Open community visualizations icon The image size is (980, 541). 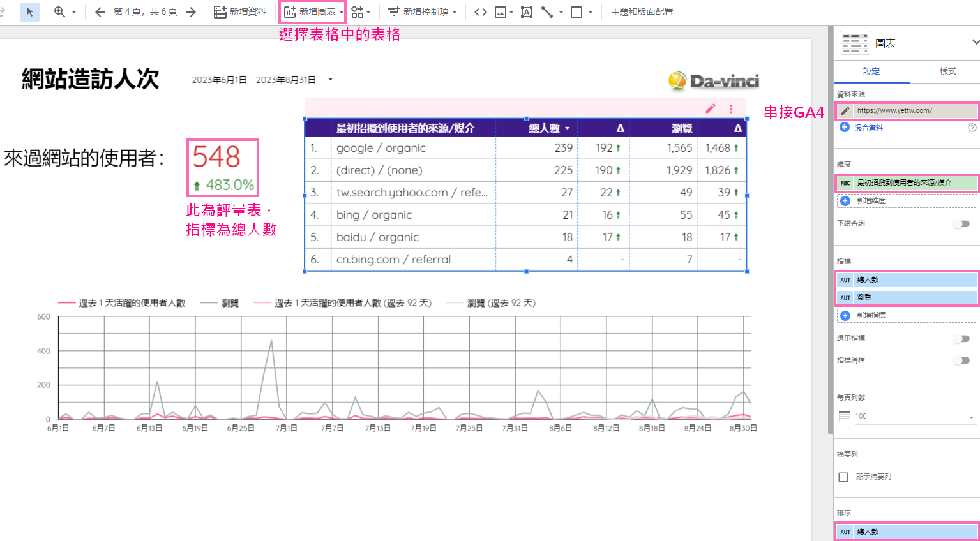358,12
